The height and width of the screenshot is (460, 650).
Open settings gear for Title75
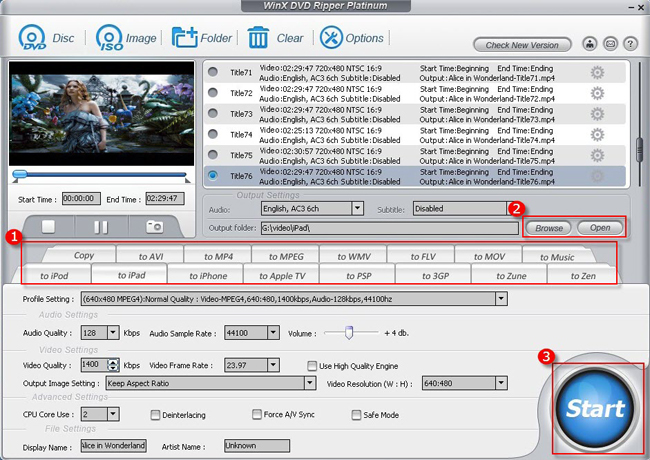[597, 155]
